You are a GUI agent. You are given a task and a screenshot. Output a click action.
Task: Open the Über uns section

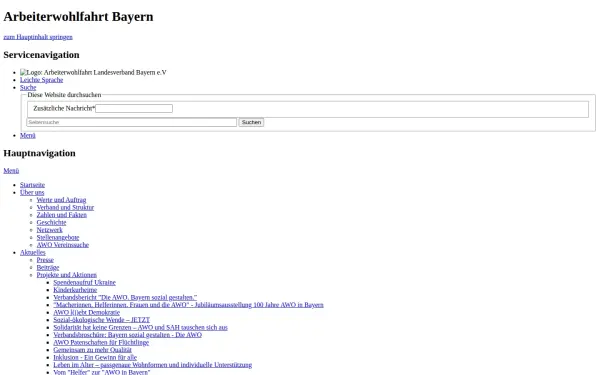click(32, 192)
